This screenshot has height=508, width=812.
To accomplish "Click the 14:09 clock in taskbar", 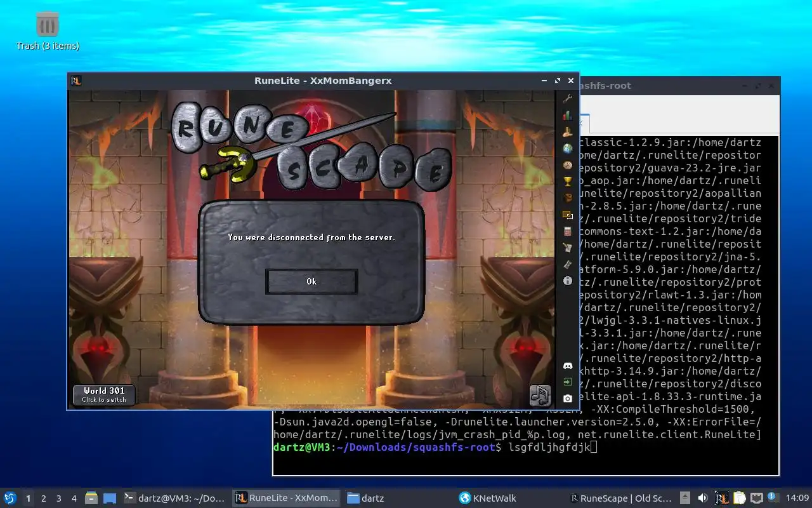I will 797,498.
